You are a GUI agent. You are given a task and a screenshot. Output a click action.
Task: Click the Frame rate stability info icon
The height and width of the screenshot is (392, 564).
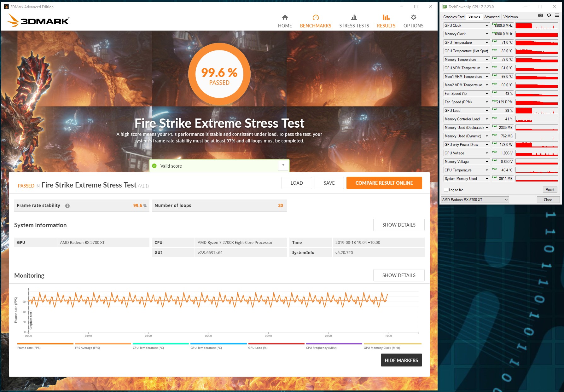pos(67,206)
